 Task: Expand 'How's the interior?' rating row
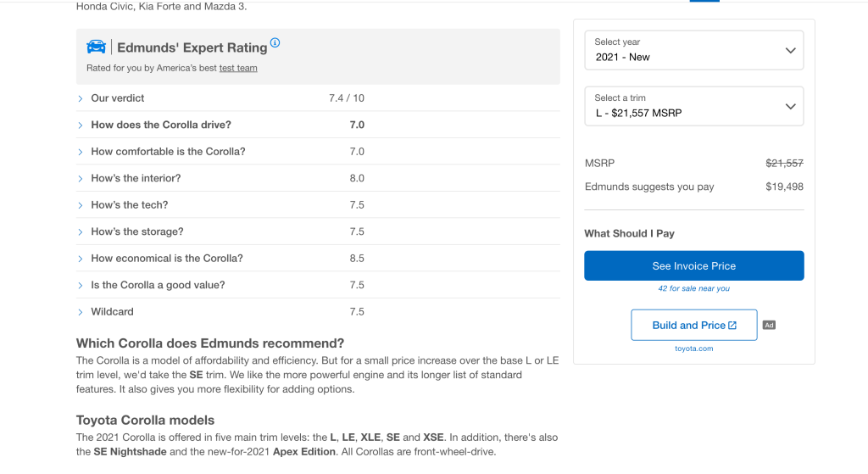coord(136,178)
